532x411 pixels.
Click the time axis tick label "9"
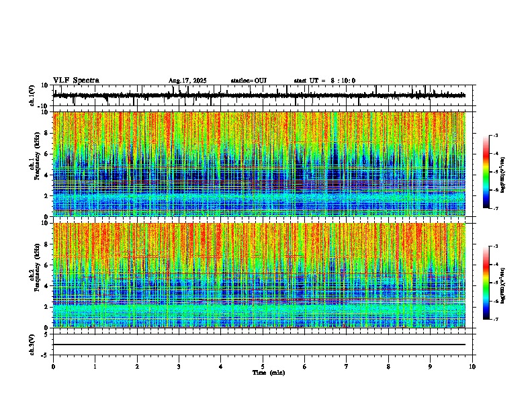pos(430,367)
